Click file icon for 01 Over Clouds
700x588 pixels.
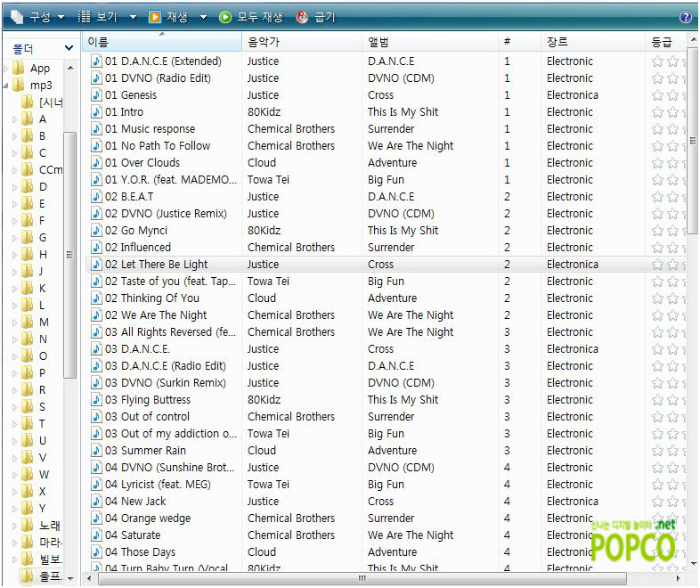(x=96, y=162)
